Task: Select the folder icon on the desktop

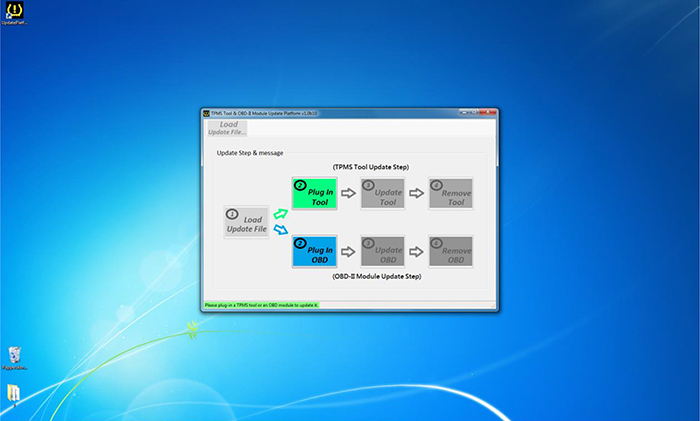Action: tap(14, 393)
